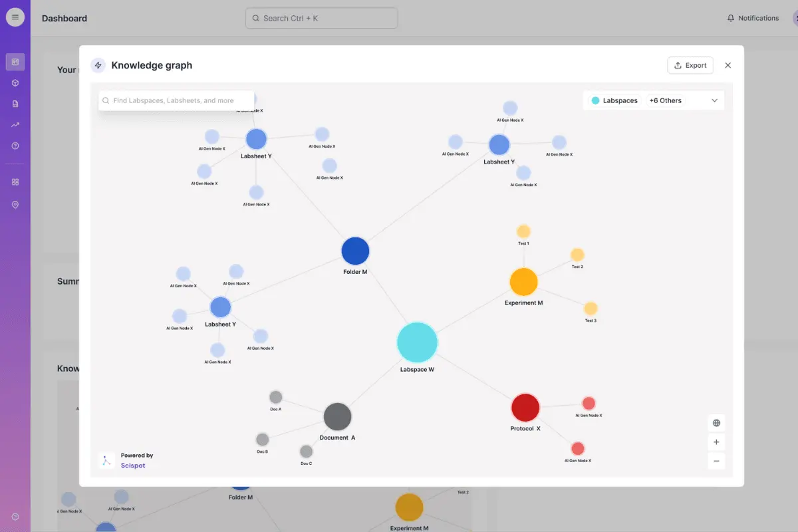Click the +6 Others filter tag
The height and width of the screenshot is (532, 798).
click(666, 100)
